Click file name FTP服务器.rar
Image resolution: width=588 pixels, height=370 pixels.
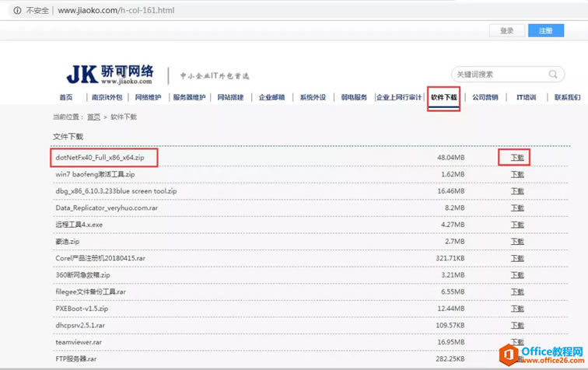75,359
